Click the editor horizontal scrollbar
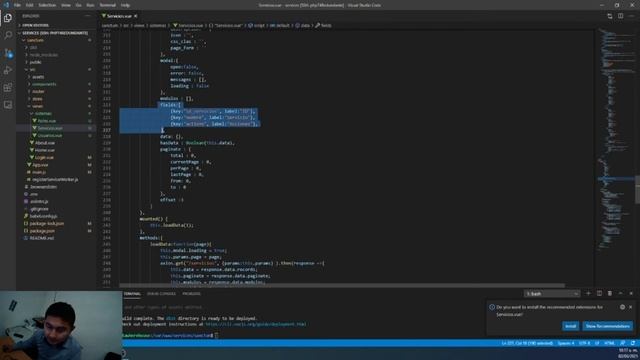This screenshot has height=360, width=640. 342,286
